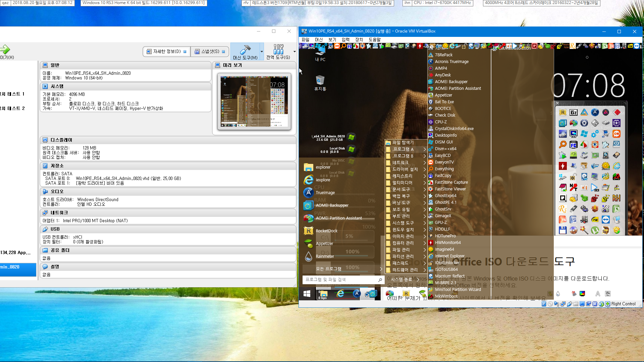
Task: Launch Acronis TrueImage from program list
Action: click(451, 62)
